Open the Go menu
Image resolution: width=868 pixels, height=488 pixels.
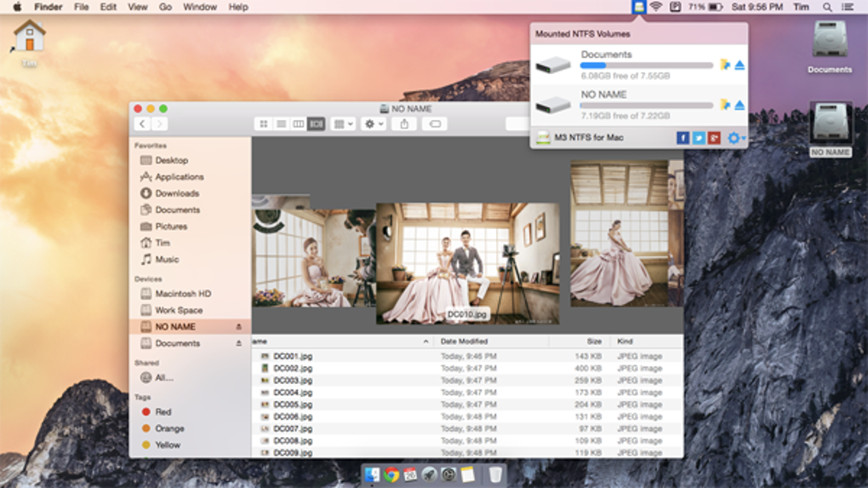coord(165,7)
